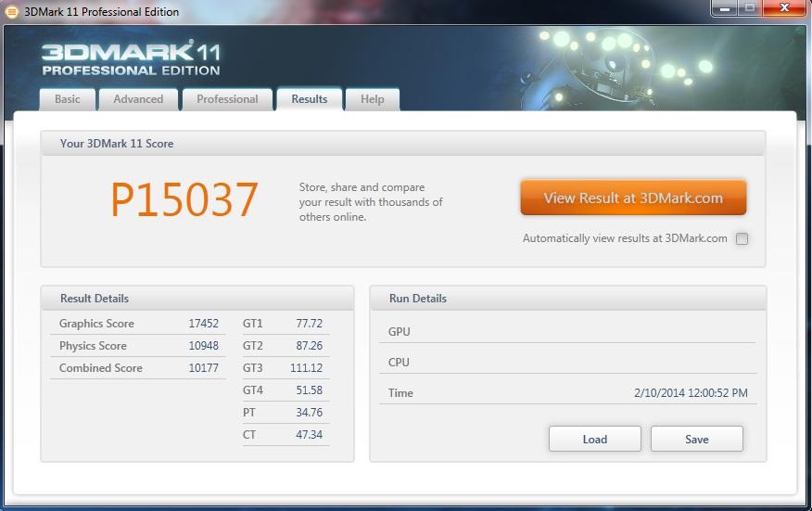Screen dimensions: 812x511
Task: Open the Professional tab
Action: tap(227, 99)
